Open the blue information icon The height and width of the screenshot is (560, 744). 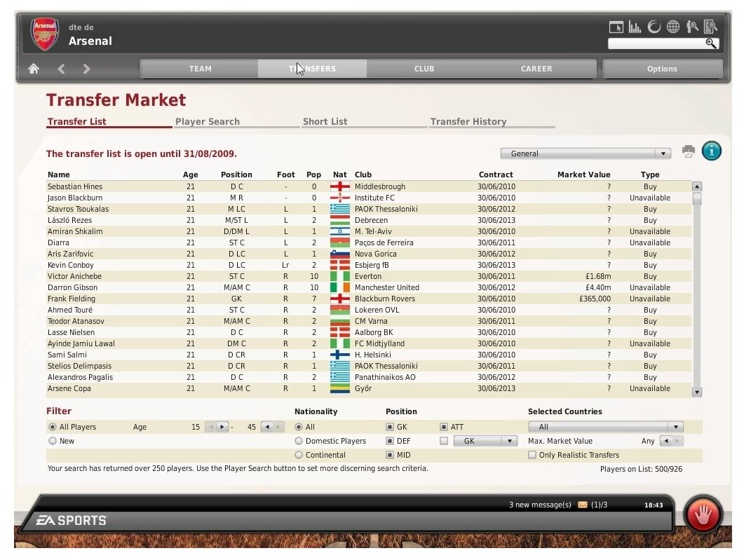pos(711,151)
